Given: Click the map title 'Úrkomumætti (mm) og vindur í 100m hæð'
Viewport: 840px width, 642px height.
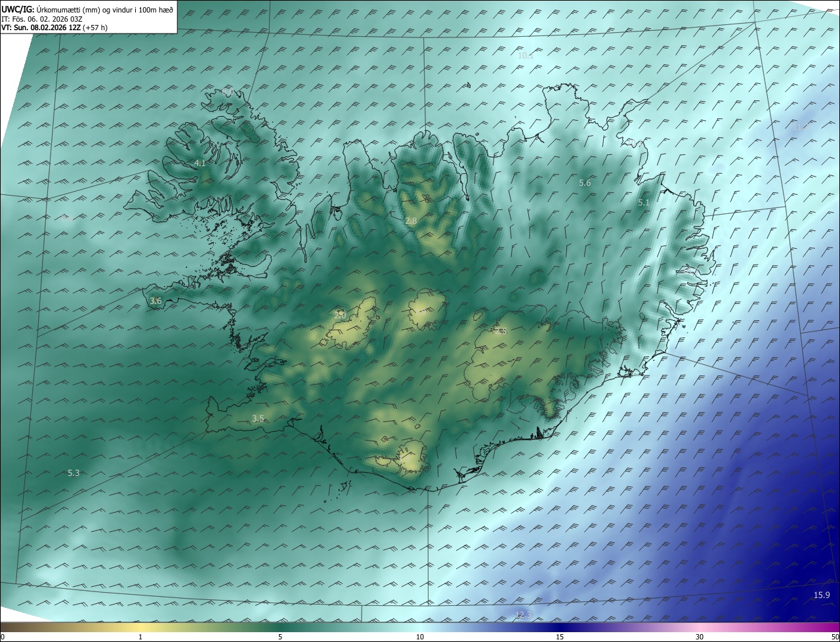Looking at the screenshot, I should [x=104, y=9].
